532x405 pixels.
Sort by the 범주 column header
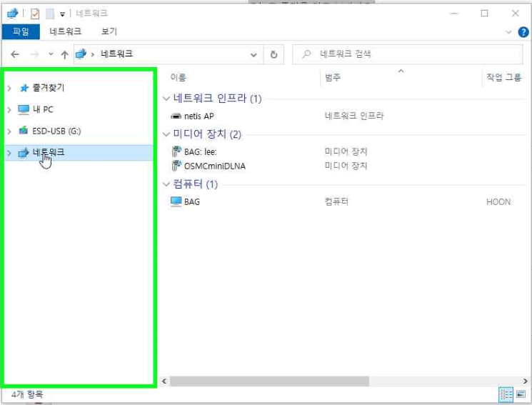[x=333, y=77]
